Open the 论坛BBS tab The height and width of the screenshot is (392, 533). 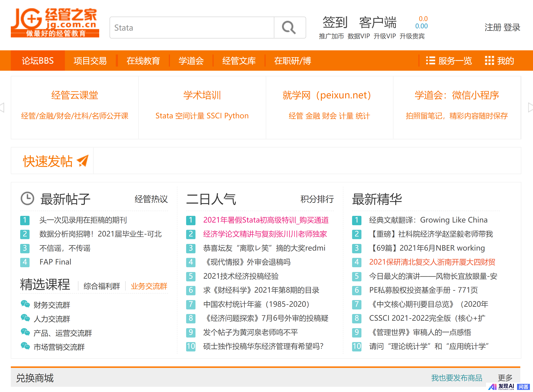pyautogui.click(x=38, y=61)
